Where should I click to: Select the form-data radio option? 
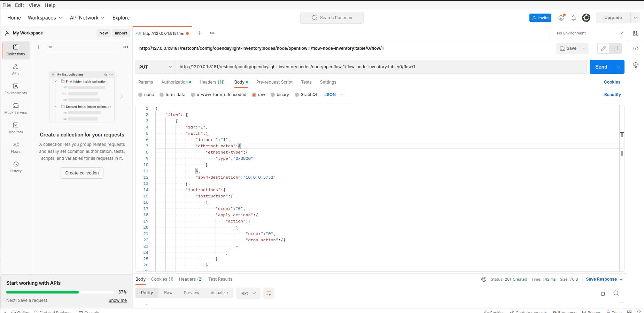(162, 95)
